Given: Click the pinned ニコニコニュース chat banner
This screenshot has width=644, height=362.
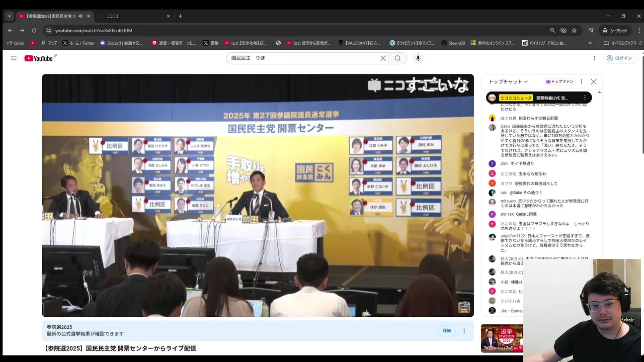Looking at the screenshot, I should (538, 98).
